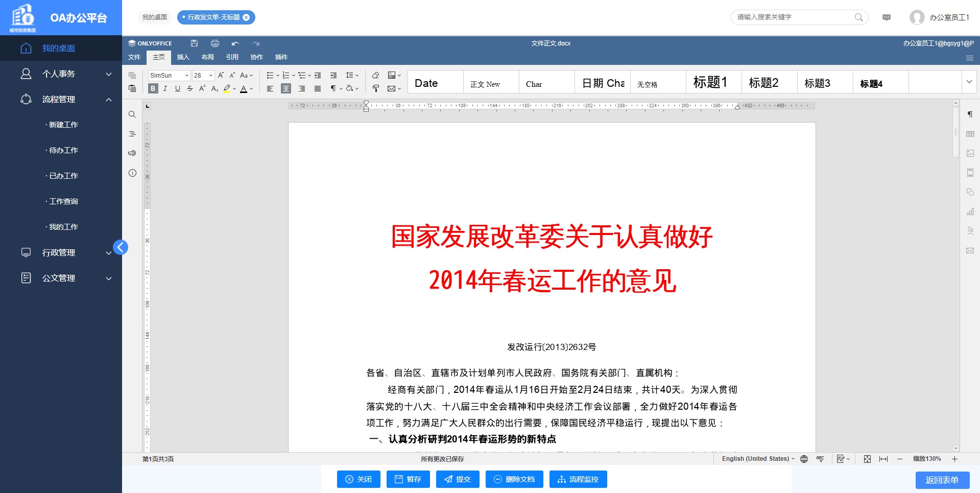This screenshot has height=493, width=980.
Task: Toggle bold formatting for selected text
Action: click(152, 88)
